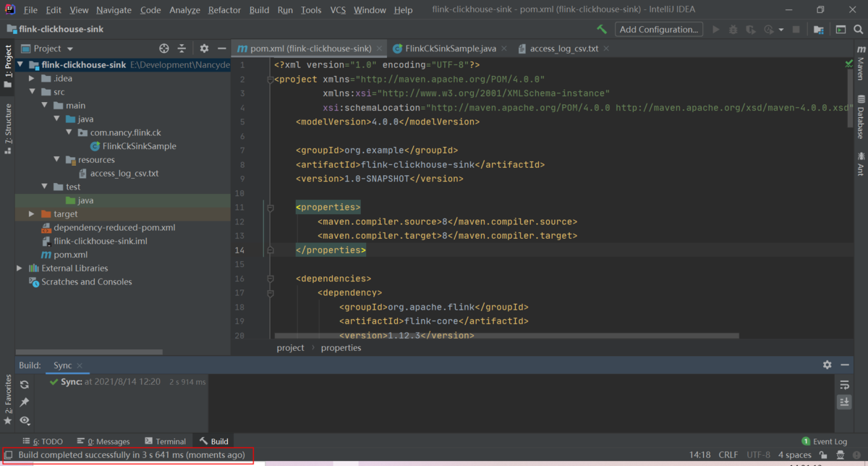Expand the .idea folder
The width and height of the screenshot is (868, 466).
(32, 78)
